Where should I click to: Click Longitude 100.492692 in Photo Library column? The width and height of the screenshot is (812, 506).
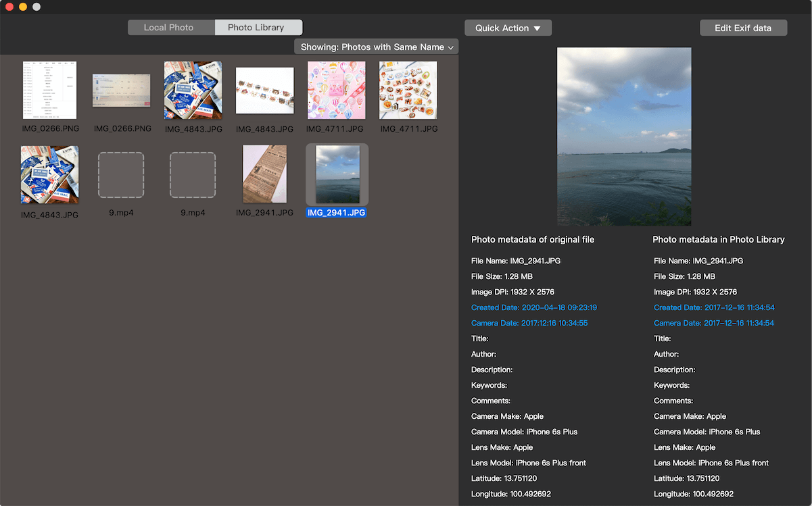pyautogui.click(x=694, y=494)
